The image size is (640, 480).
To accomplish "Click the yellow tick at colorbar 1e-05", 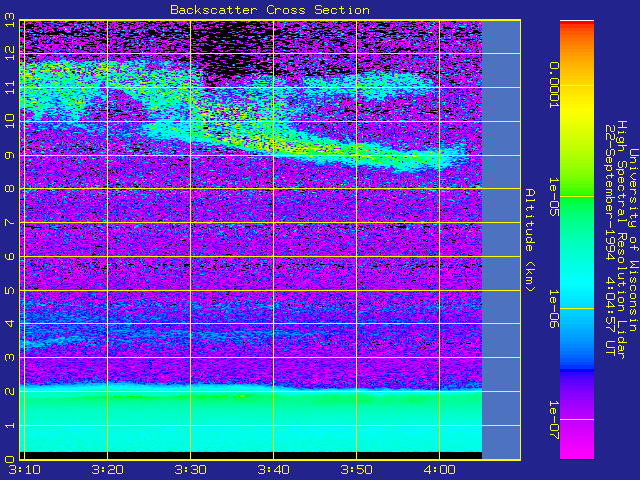I will [577, 197].
